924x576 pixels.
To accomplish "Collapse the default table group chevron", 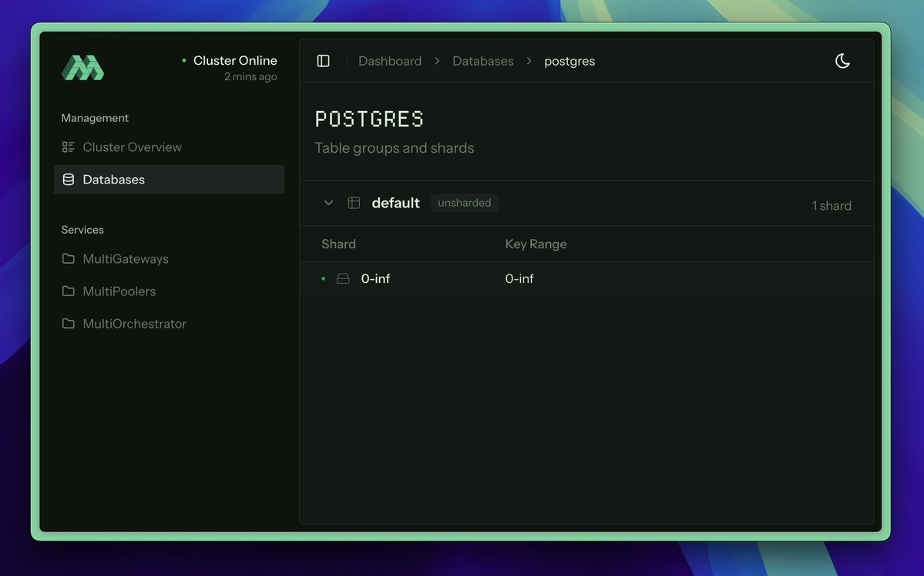I will coord(328,202).
